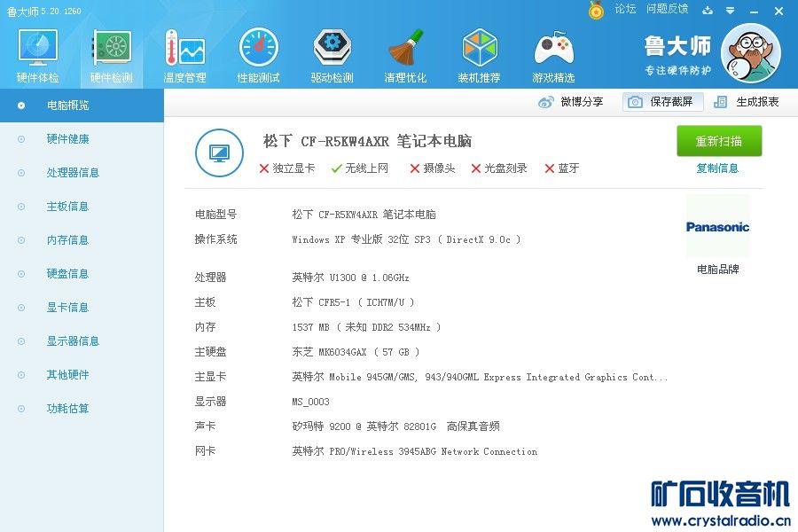This screenshot has width=798, height=532.
Task: Open 温度管理 temperature management
Action: coord(184,56)
